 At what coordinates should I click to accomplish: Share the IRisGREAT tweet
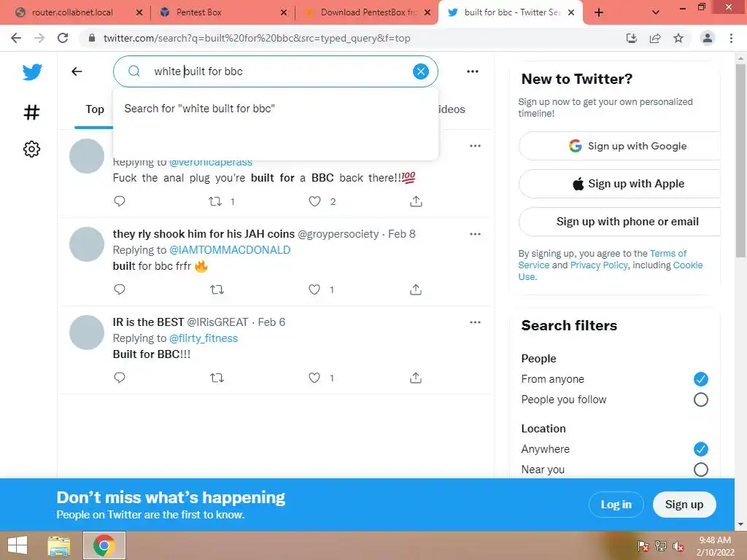click(x=416, y=378)
